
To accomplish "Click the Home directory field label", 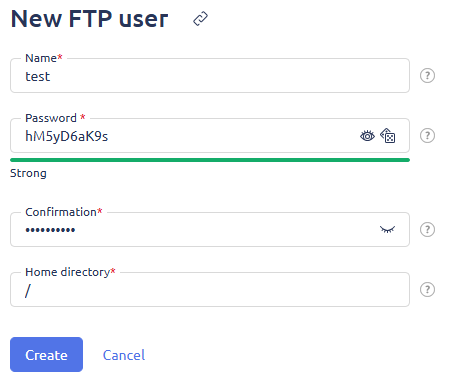I will pos(70,272).
